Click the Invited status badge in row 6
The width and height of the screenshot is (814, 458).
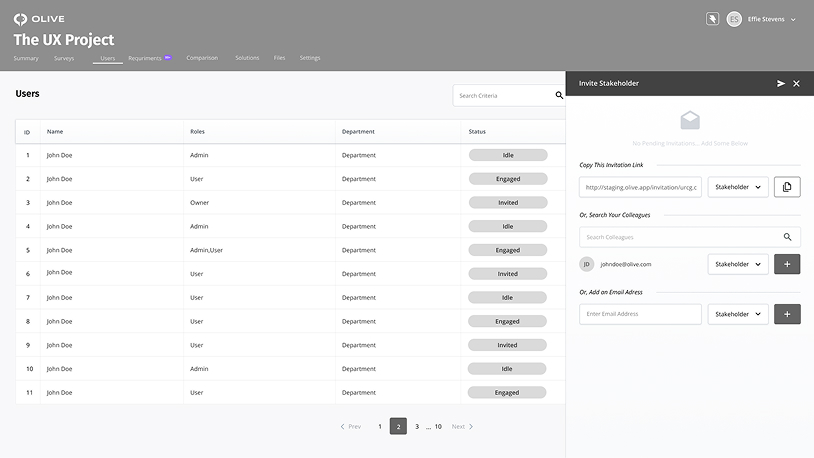508,274
